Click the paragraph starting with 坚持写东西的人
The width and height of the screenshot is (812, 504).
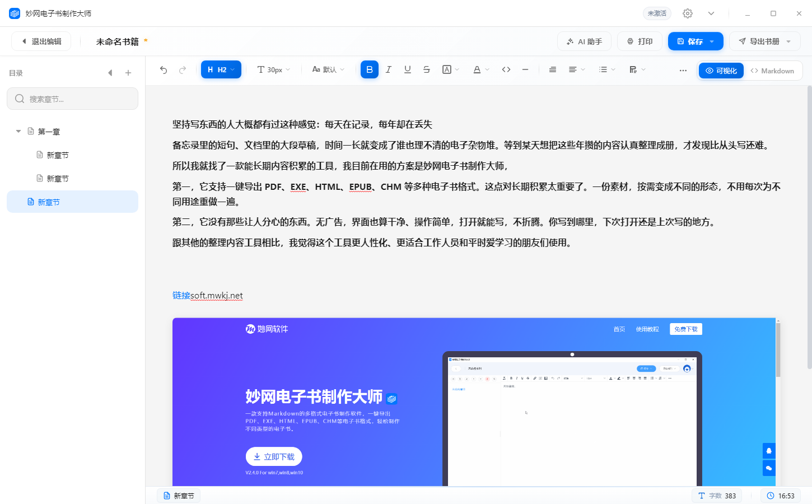click(302, 124)
